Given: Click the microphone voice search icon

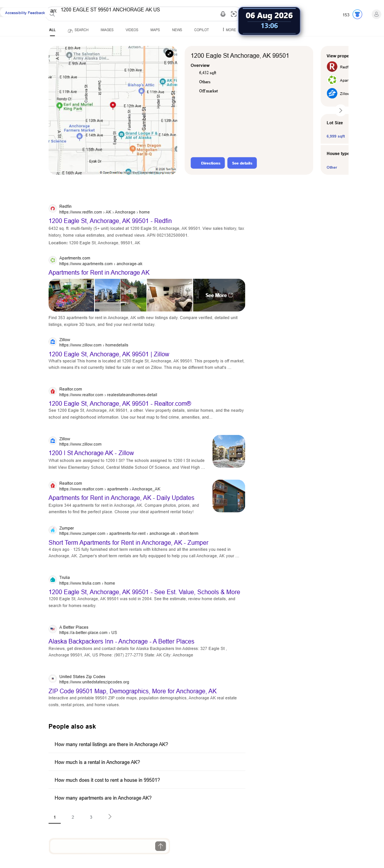Looking at the screenshot, I should click(x=223, y=14).
